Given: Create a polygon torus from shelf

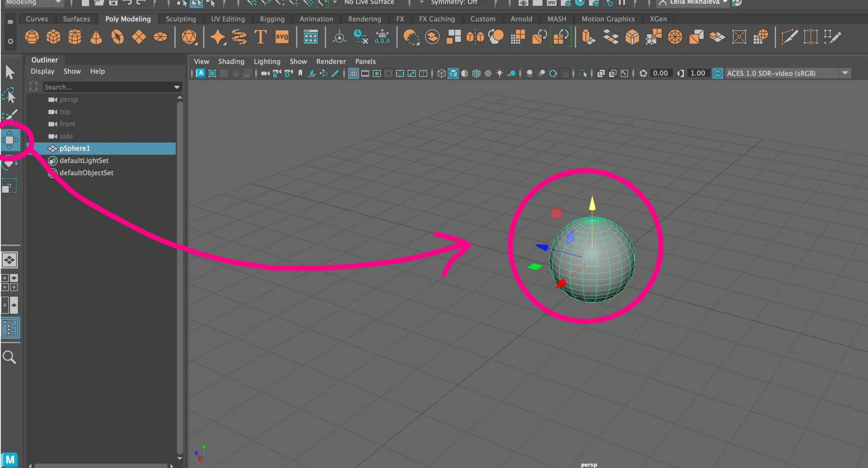Looking at the screenshot, I should [x=118, y=37].
